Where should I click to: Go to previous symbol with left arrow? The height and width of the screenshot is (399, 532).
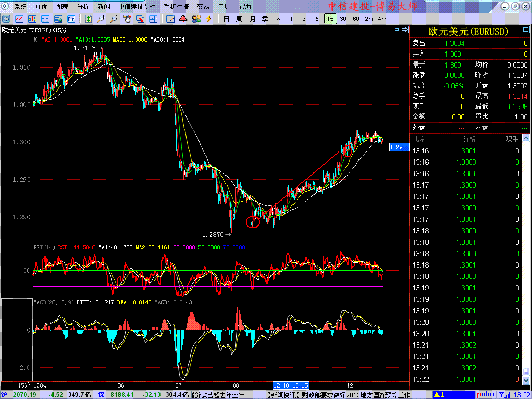point(395,30)
